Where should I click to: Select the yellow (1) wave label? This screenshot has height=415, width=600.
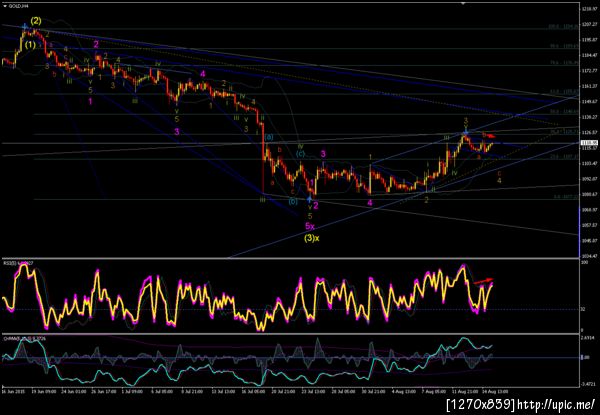point(30,45)
